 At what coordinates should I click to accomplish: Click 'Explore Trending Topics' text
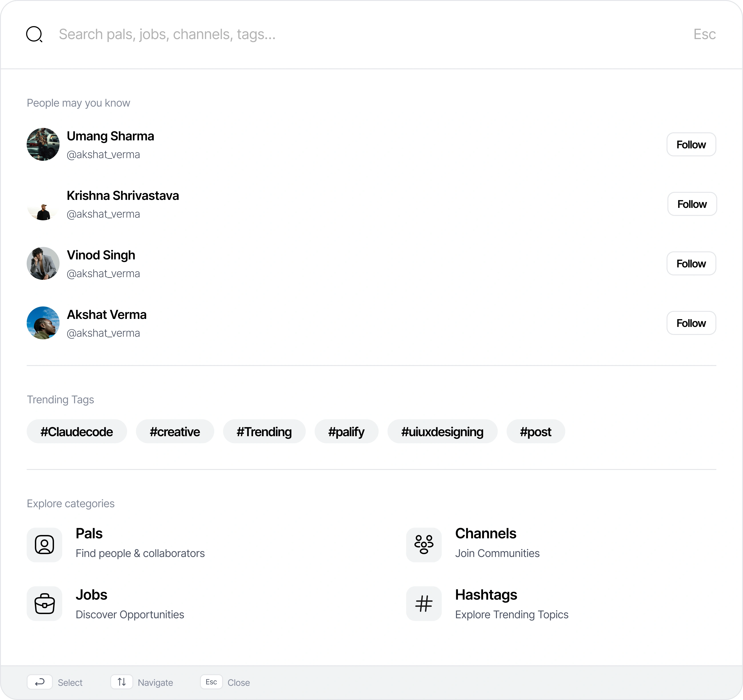coord(512,614)
